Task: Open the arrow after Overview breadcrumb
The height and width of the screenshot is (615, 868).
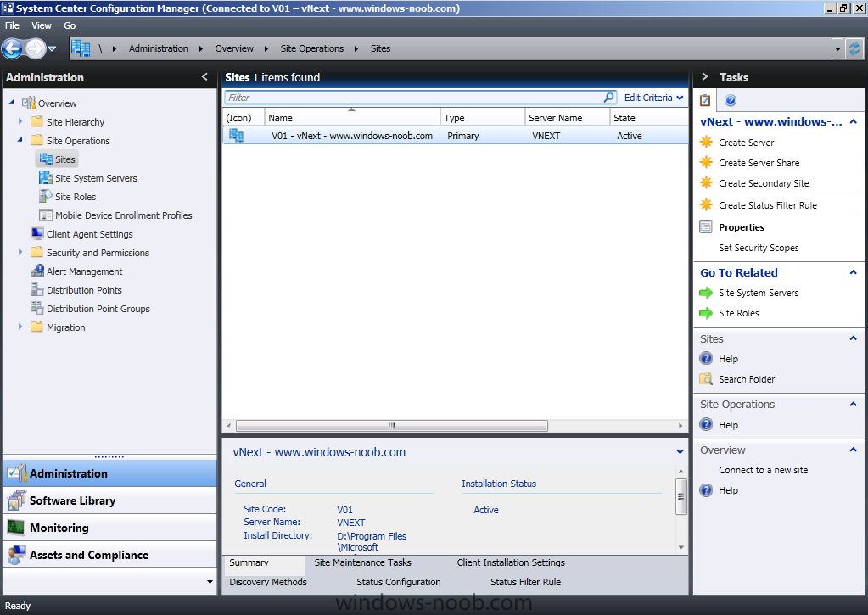Action: tap(266, 48)
